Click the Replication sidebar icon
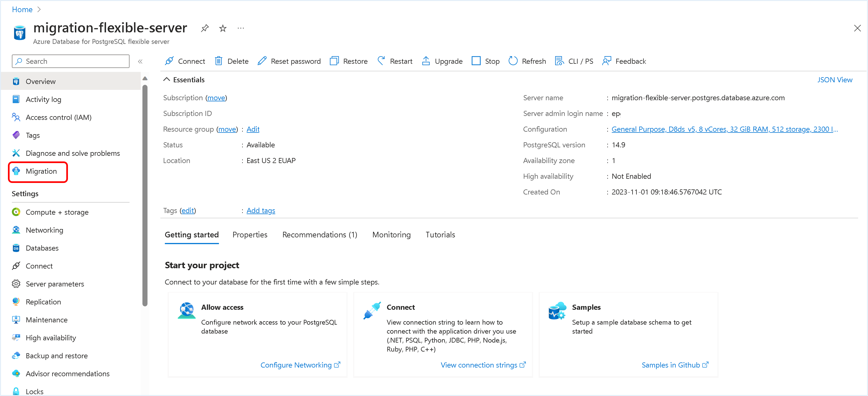 pyautogui.click(x=16, y=302)
